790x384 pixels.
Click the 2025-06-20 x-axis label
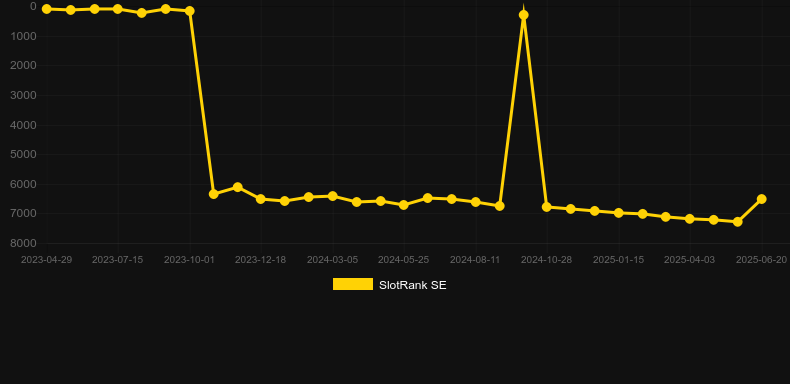coord(761,260)
